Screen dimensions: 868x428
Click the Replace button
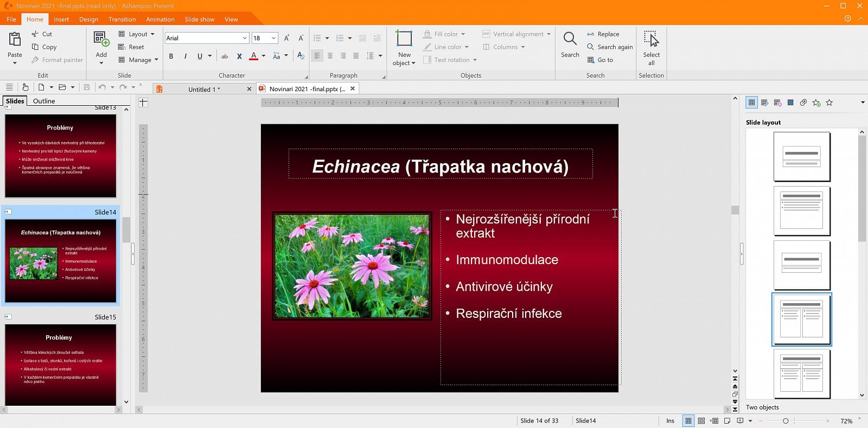coord(603,34)
